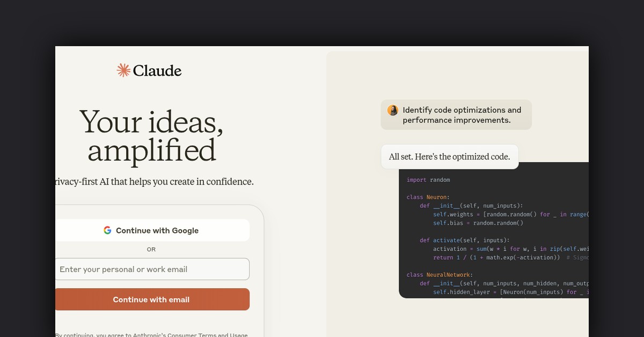Screen dimensions: 644x337
Task: Click the OR divider between sign-in options
Action: (151, 250)
